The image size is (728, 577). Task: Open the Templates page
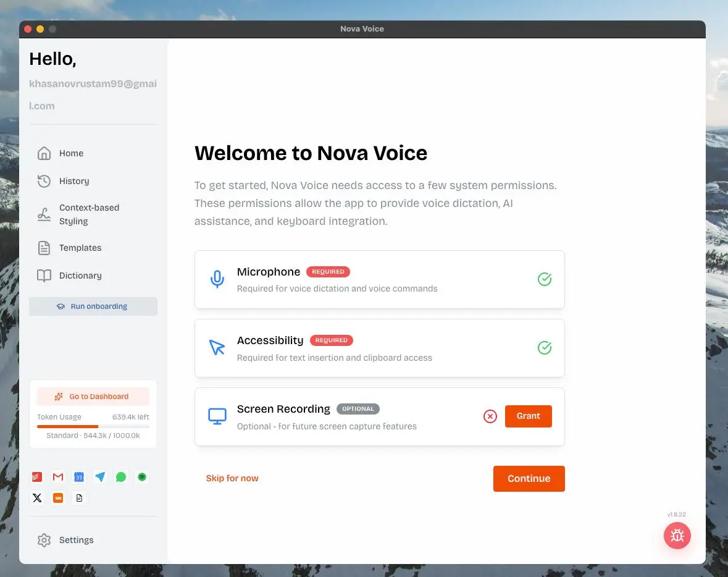pyautogui.click(x=80, y=248)
